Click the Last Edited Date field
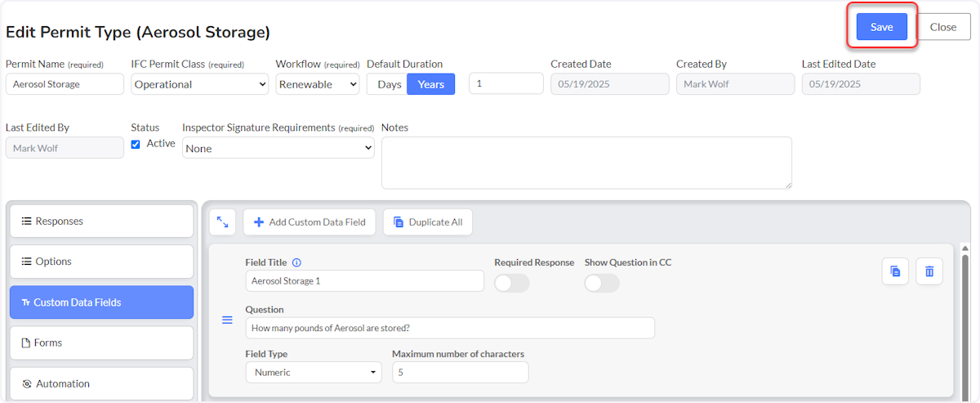980x403 pixels. coord(861,84)
